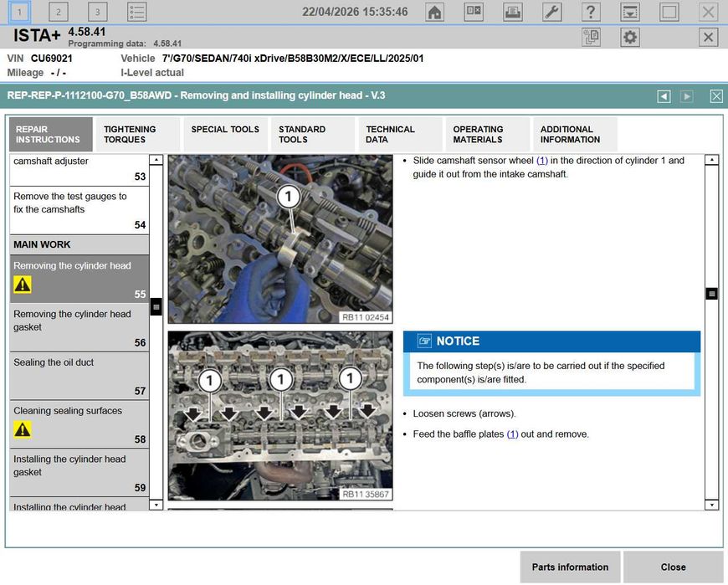Screen dimensions: 728x585
Task: Open the wrench tool icon
Action: [551, 12]
